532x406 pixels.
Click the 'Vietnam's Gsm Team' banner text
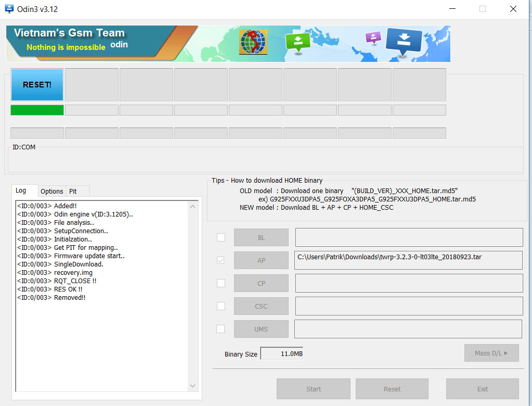pos(69,33)
